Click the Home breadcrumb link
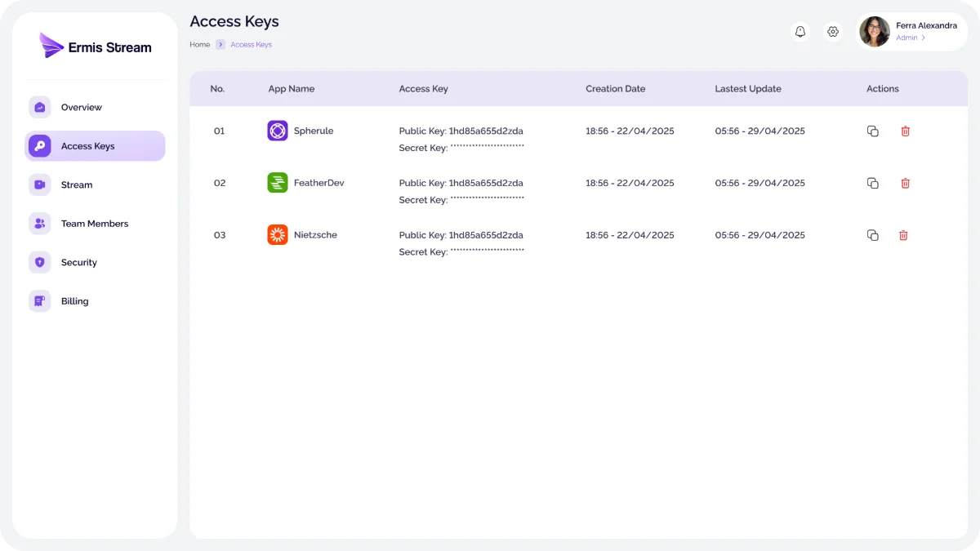 [x=200, y=45]
